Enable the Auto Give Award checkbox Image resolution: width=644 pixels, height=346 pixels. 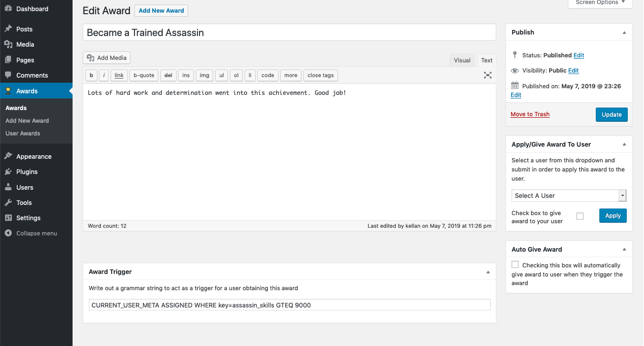click(x=515, y=264)
